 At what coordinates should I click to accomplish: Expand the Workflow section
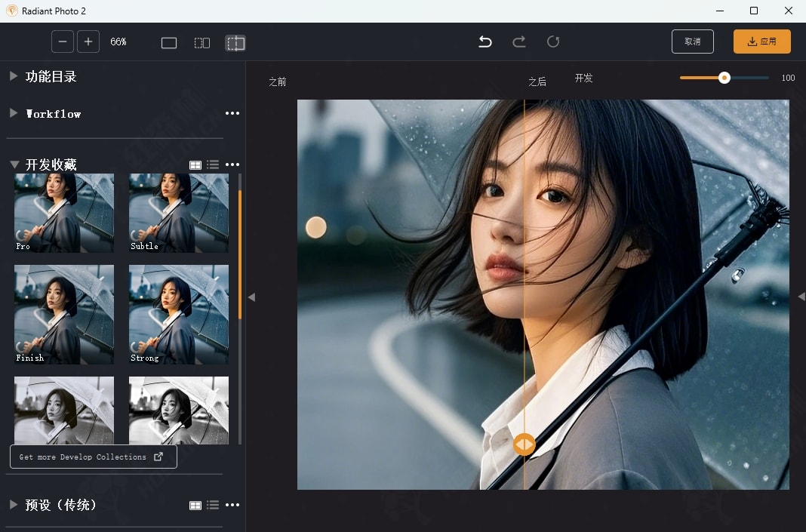point(14,113)
